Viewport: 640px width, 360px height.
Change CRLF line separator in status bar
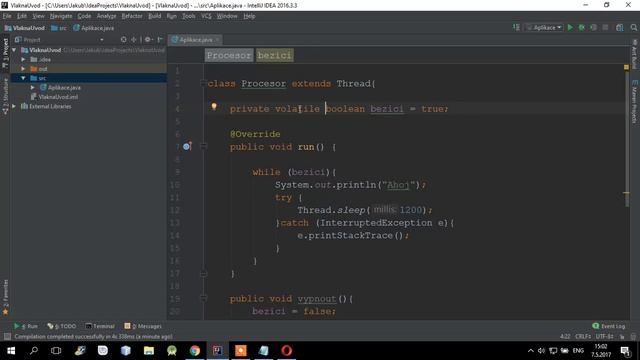[583, 337]
